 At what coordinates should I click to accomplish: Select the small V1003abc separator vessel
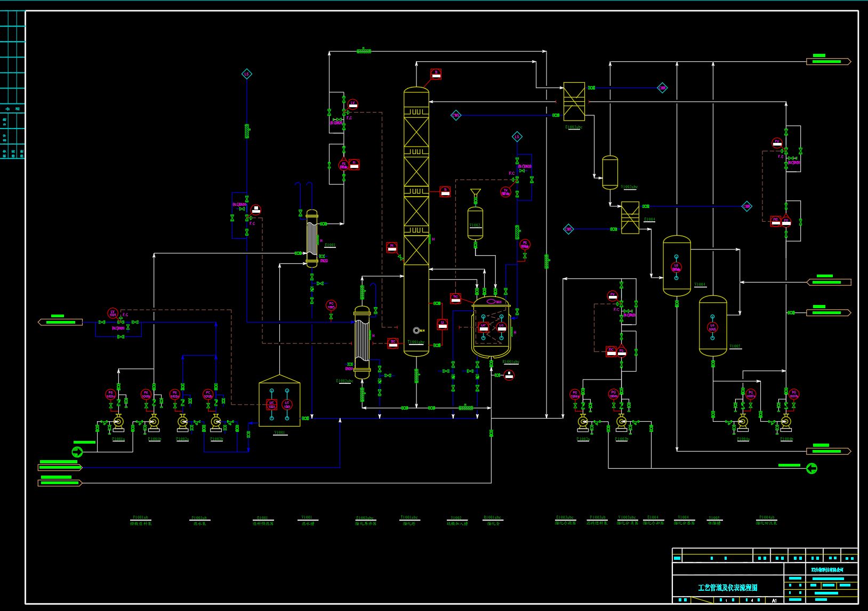tap(610, 172)
